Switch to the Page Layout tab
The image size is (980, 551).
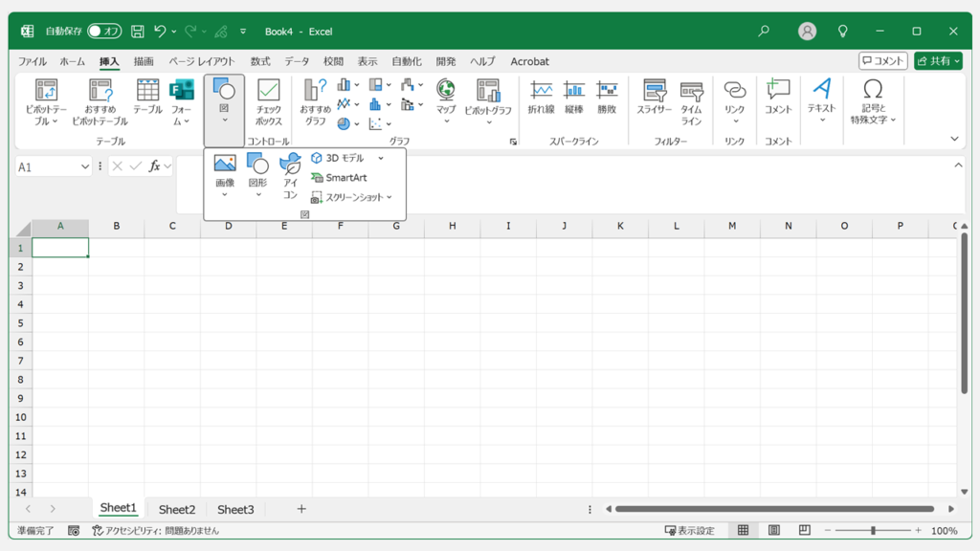[202, 61]
